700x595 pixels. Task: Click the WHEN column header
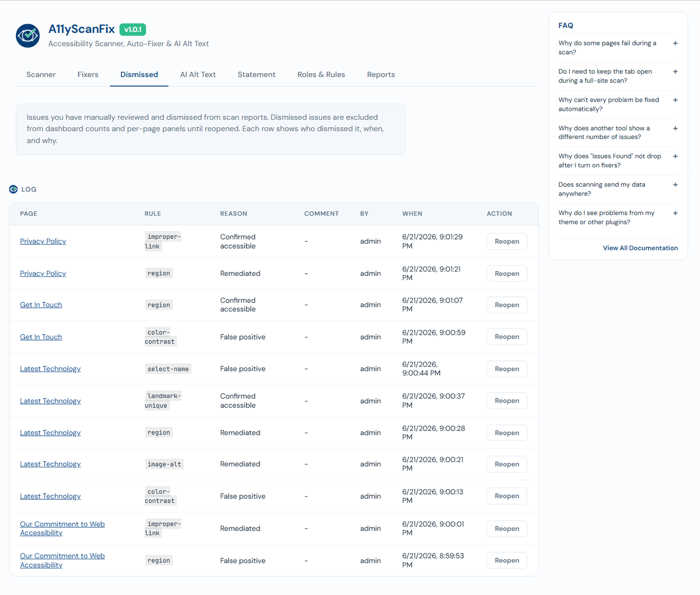click(x=412, y=214)
